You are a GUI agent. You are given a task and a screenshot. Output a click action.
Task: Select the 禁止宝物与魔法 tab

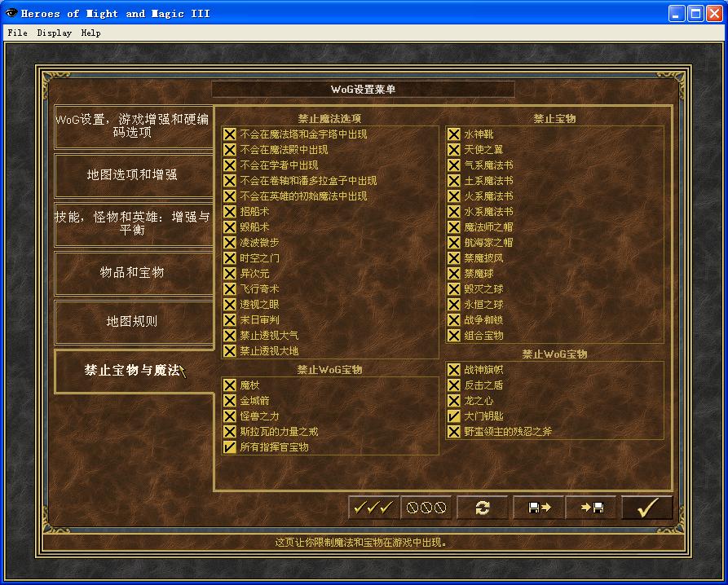133,371
